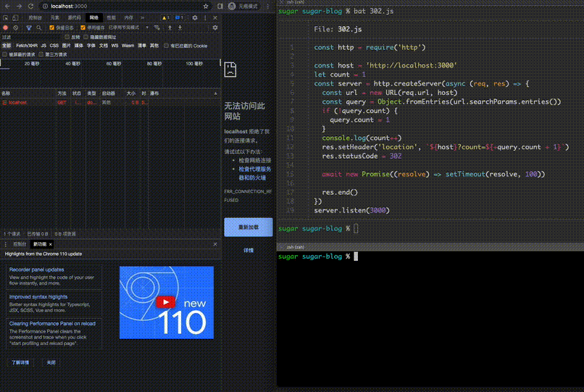Show the DevTools issues count badge
The width and height of the screenshot is (584, 392).
[x=179, y=17]
